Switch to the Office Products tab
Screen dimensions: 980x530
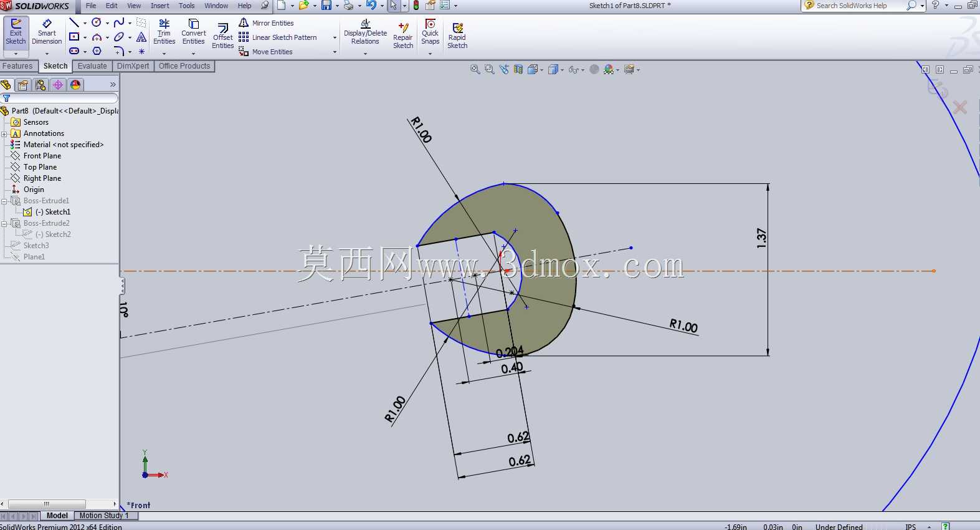[x=184, y=66]
